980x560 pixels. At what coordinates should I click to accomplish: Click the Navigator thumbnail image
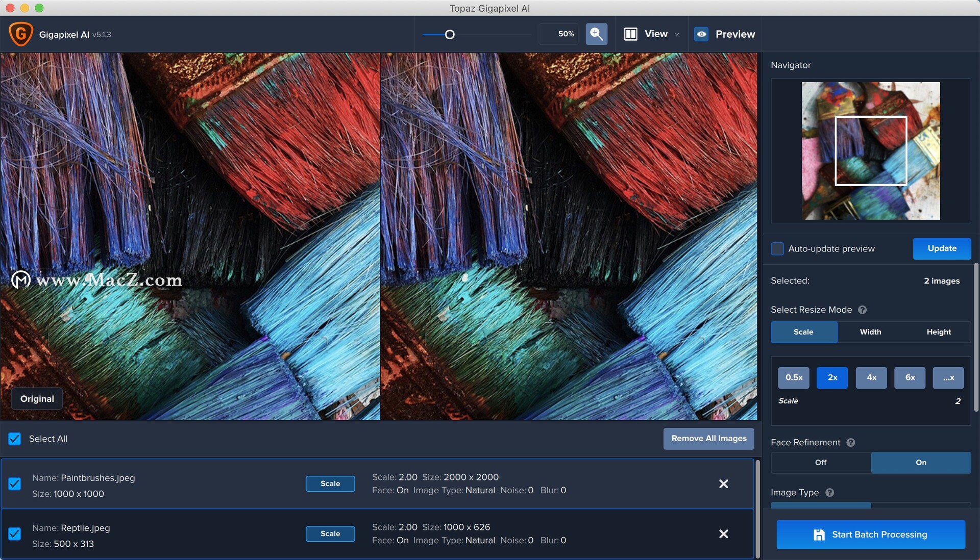[870, 151]
